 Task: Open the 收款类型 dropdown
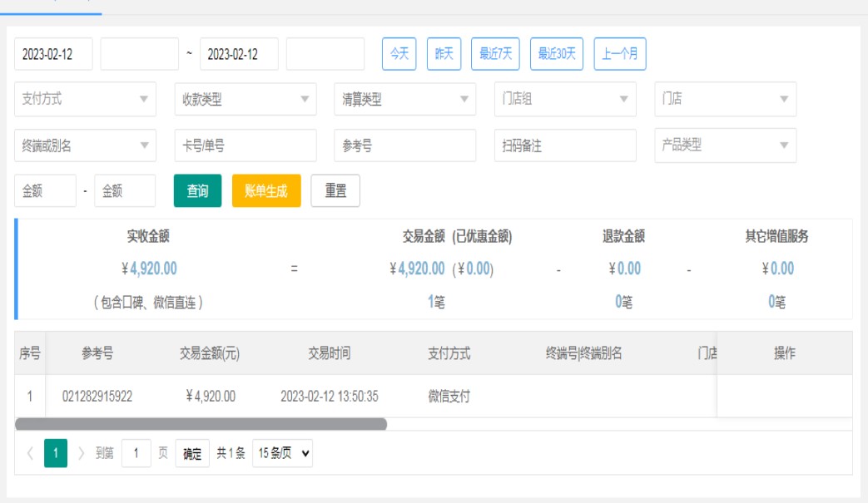(x=246, y=99)
